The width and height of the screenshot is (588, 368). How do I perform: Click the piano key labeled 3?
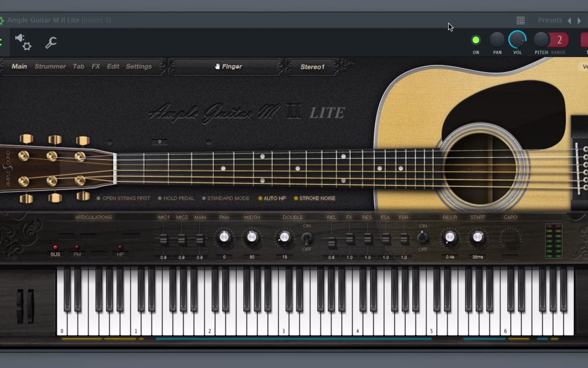point(283,323)
